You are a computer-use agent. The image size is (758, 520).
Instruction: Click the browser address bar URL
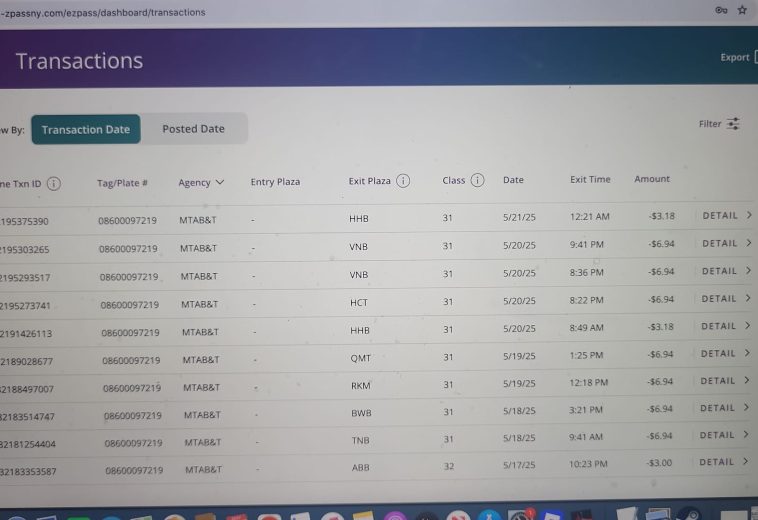coord(105,12)
